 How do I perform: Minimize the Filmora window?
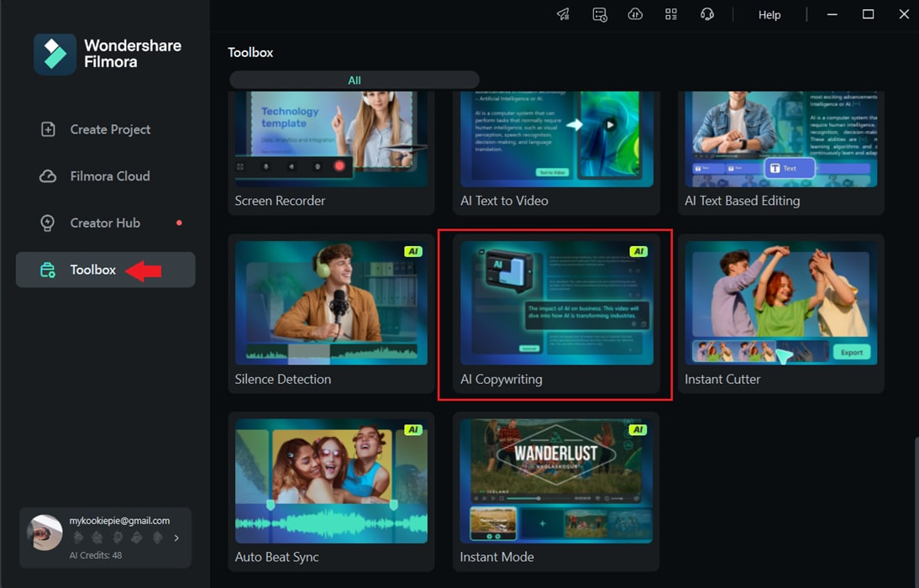(832, 14)
